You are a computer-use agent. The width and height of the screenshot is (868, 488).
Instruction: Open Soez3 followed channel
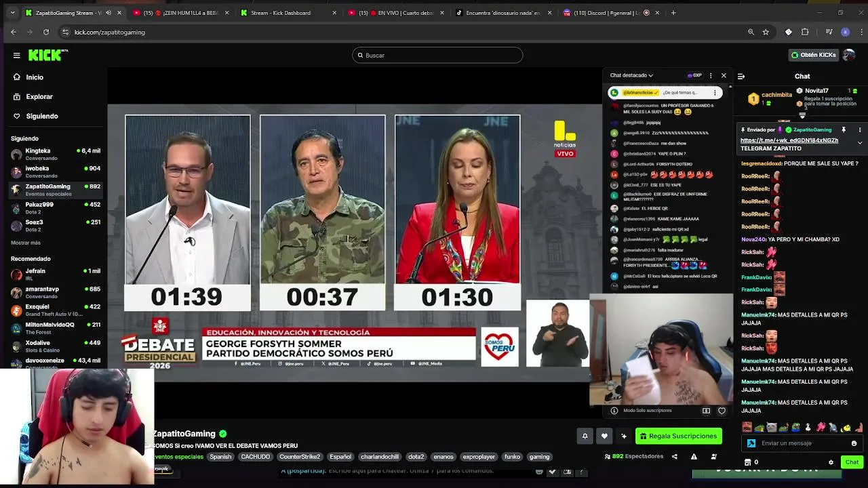point(56,226)
